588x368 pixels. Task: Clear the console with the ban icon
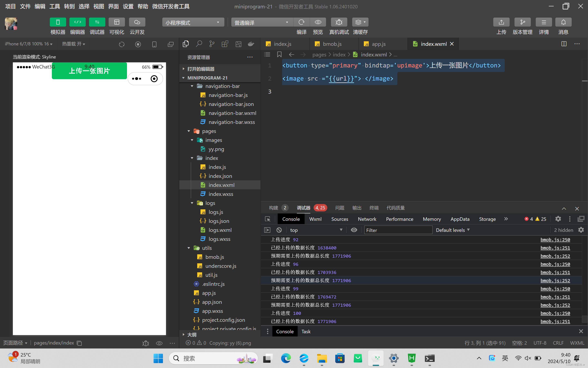[279, 230]
